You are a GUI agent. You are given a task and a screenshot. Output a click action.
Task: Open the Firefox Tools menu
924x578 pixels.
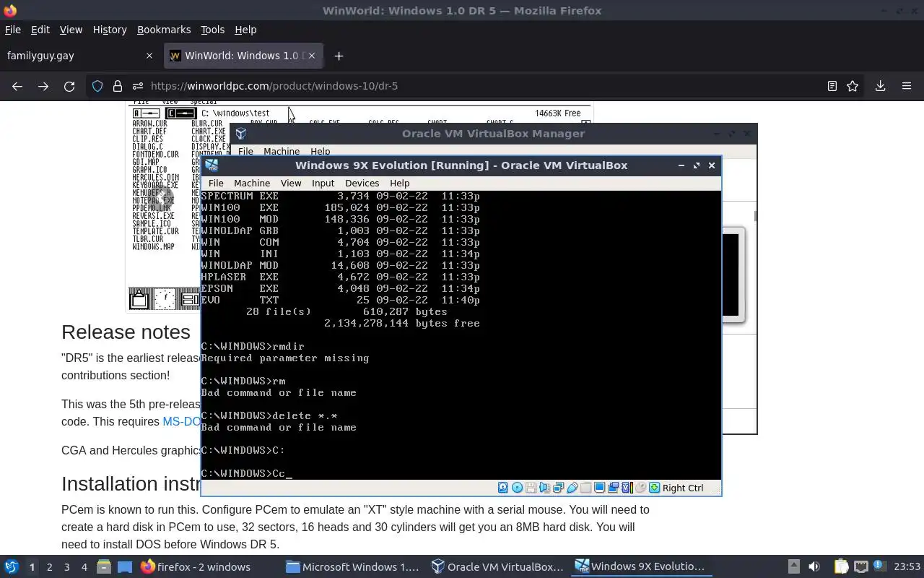coord(212,30)
